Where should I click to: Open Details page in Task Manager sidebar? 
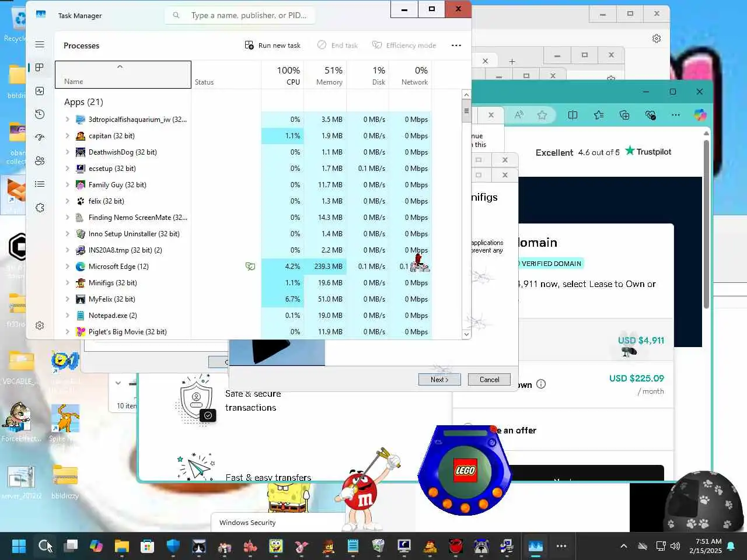(x=40, y=184)
